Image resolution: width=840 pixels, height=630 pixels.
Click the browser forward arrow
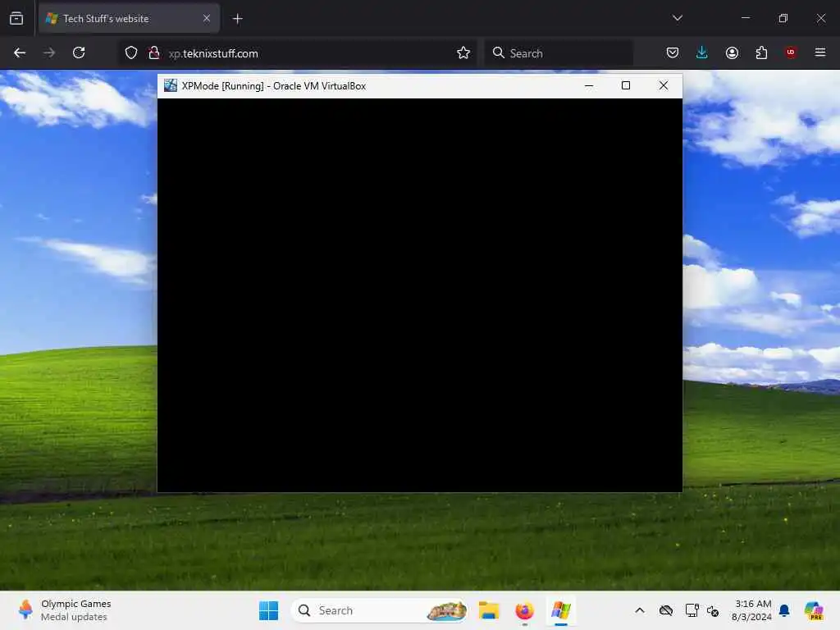[49, 52]
